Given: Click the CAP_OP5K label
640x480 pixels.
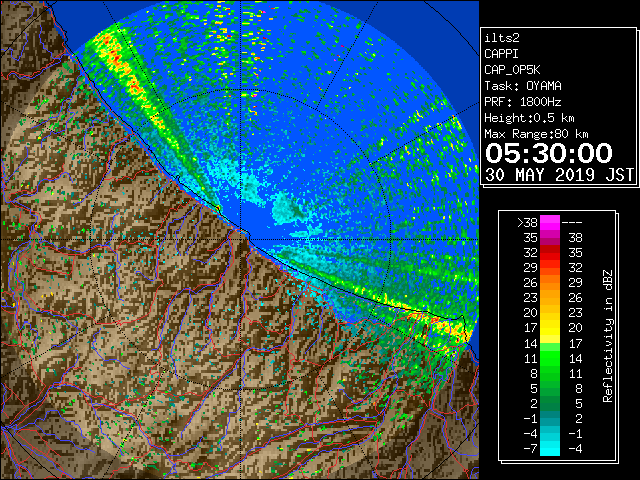Looking at the screenshot, I should (x=512, y=70).
